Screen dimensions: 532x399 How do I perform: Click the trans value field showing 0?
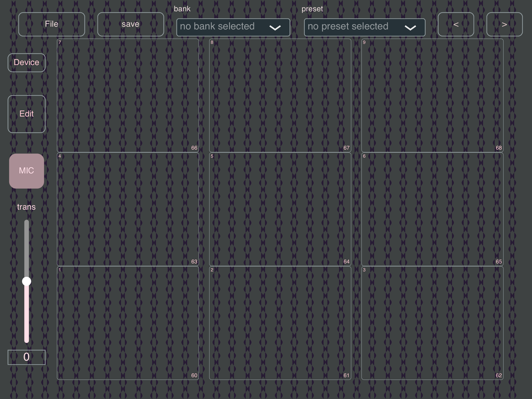coord(26,357)
